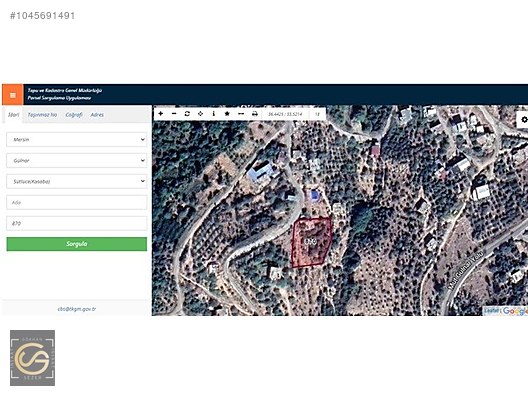Screen dimensions: 528x396
Task: Switch to the Taşınmaz No tab
Action: 42,115
